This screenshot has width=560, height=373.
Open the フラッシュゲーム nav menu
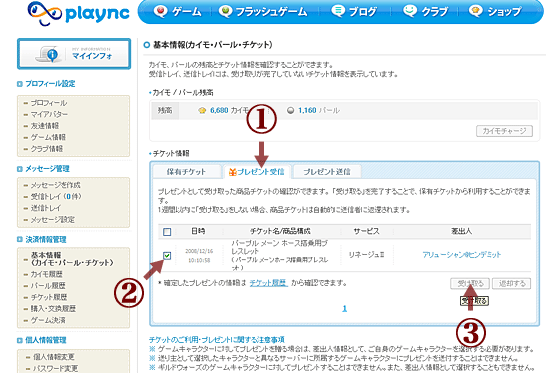[263, 12]
